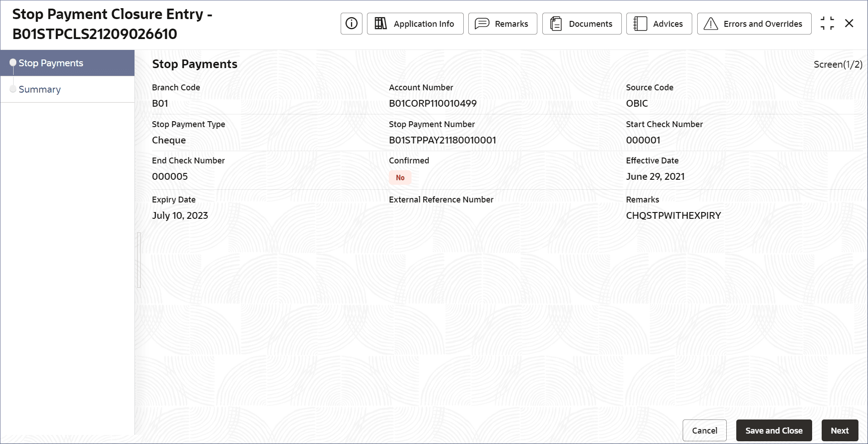The width and height of the screenshot is (868, 444).
Task: Click effective date June 29, 2021
Action: pyautogui.click(x=655, y=177)
